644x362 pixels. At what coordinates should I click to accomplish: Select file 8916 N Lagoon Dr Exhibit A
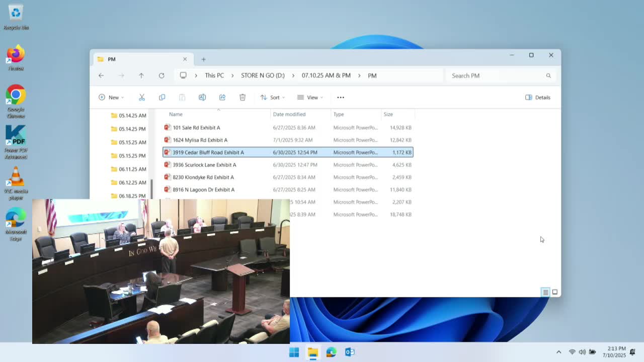pyautogui.click(x=288, y=190)
